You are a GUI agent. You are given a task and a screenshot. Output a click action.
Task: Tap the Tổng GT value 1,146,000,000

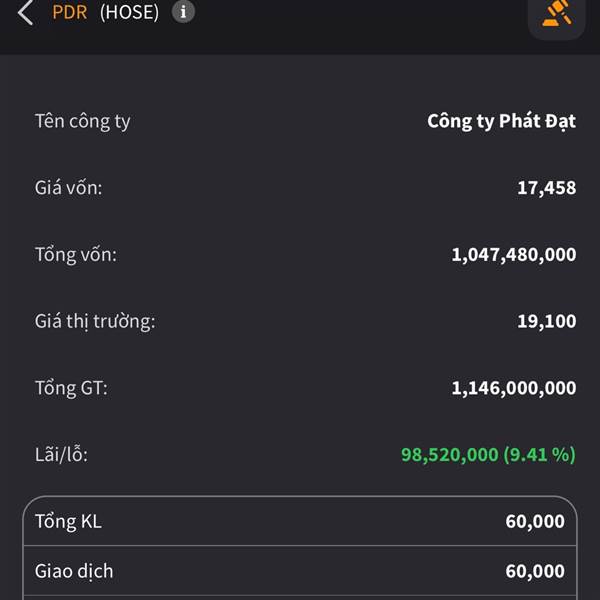point(514,388)
